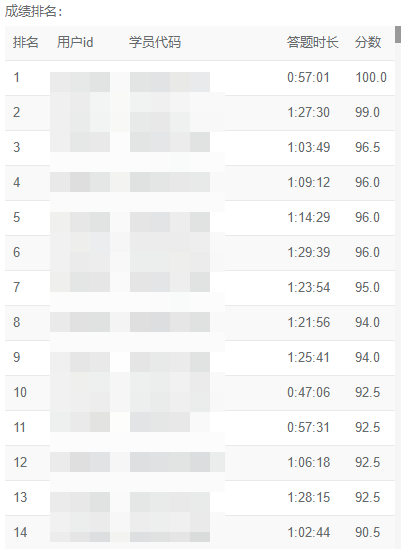Click answer time 1:09:12 in row 4
This screenshot has width=410, height=549.
click(308, 182)
